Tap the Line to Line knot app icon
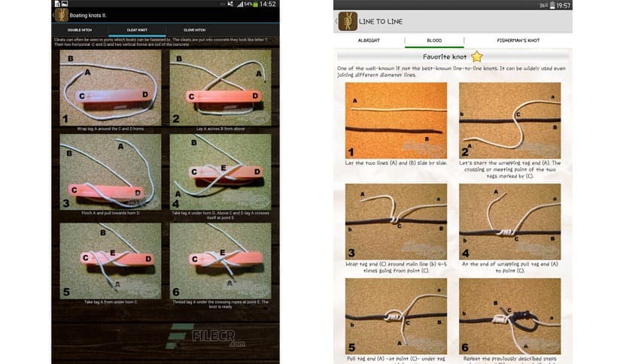The width and height of the screenshot is (629, 364). pos(348,21)
